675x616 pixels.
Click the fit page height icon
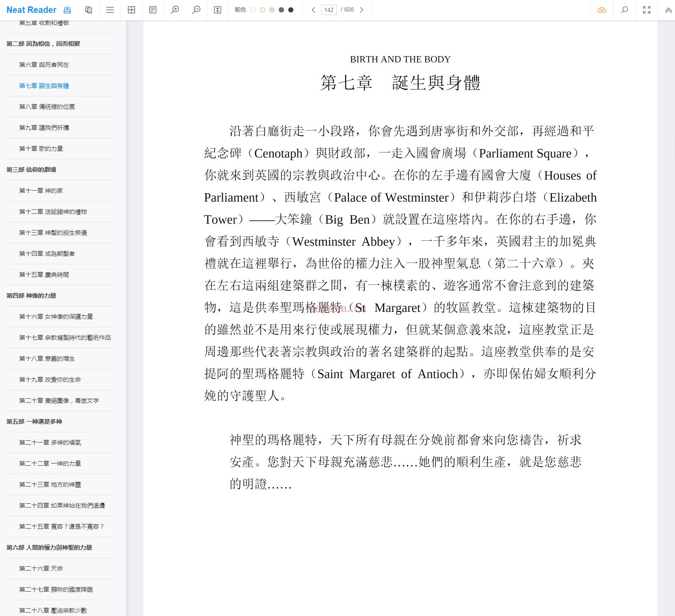(x=218, y=10)
